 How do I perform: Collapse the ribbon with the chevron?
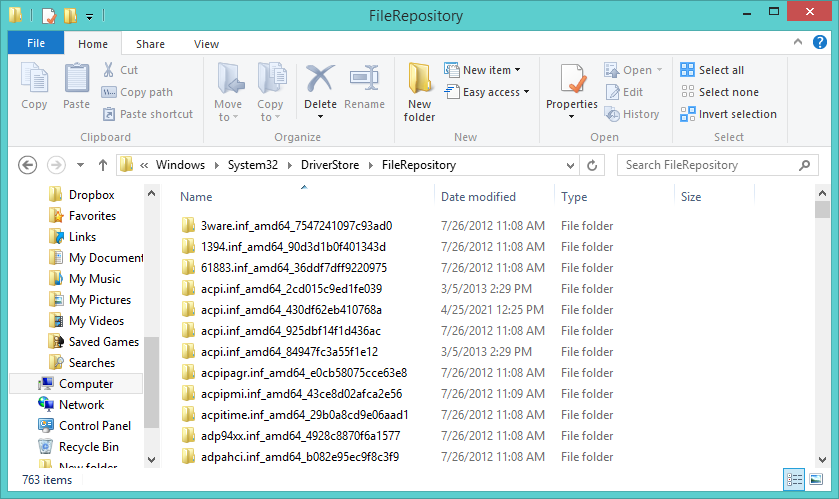[798, 42]
